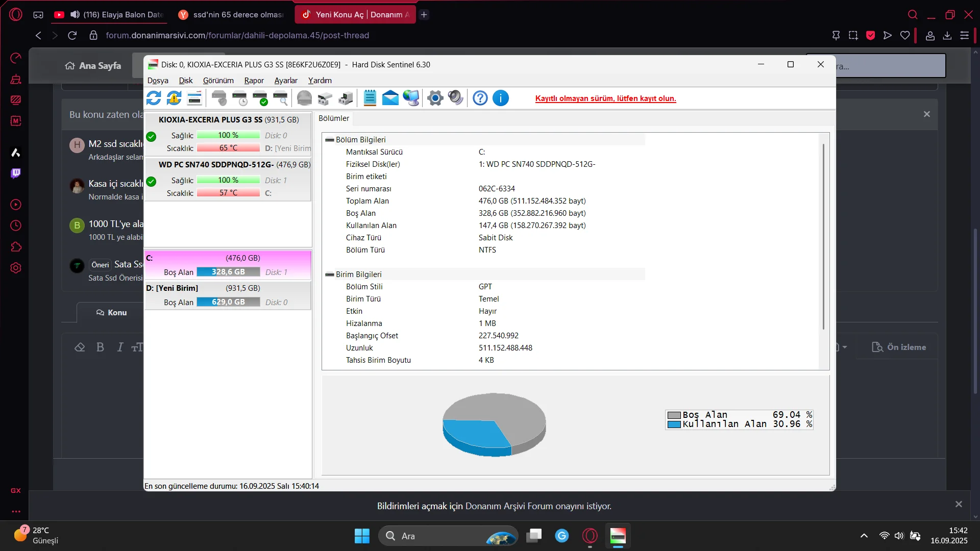Open the notepad report icon
980x551 pixels.
click(x=370, y=98)
